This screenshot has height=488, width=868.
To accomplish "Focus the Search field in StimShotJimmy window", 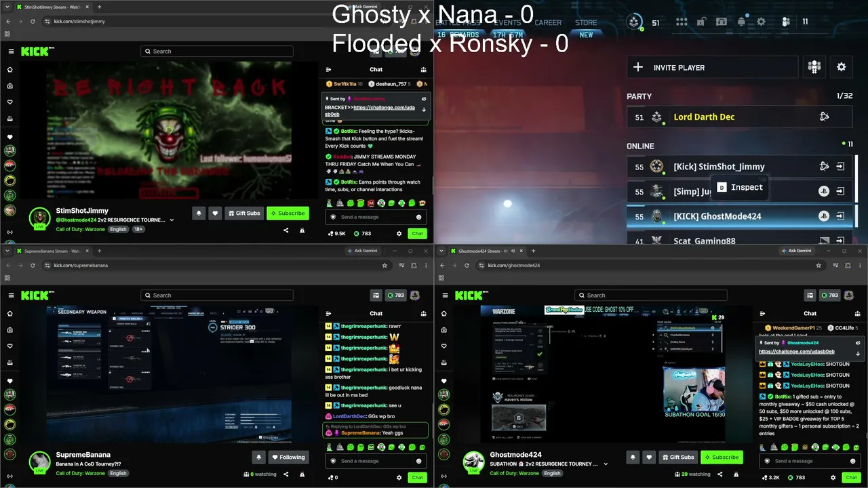I will [217, 52].
